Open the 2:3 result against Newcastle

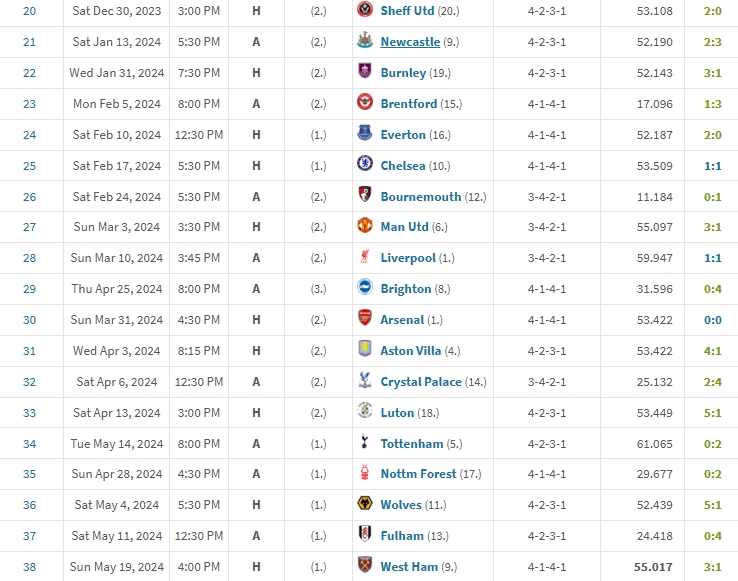pos(711,42)
